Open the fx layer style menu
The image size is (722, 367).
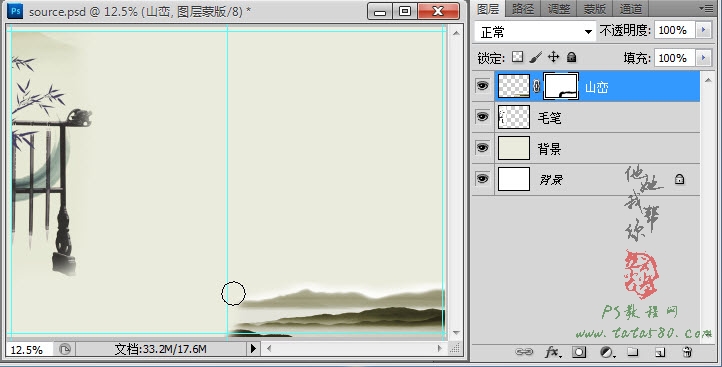552,352
